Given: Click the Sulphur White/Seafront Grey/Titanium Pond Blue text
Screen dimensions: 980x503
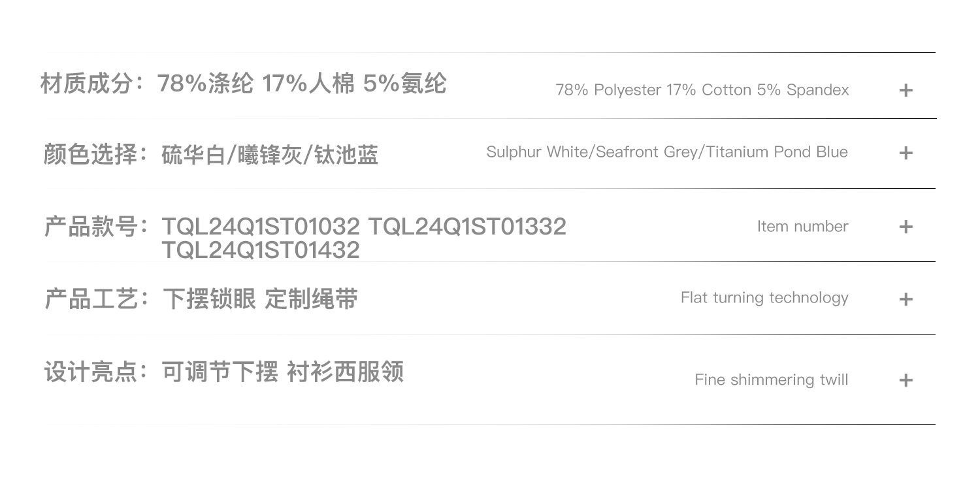Looking at the screenshot, I should (x=666, y=152).
